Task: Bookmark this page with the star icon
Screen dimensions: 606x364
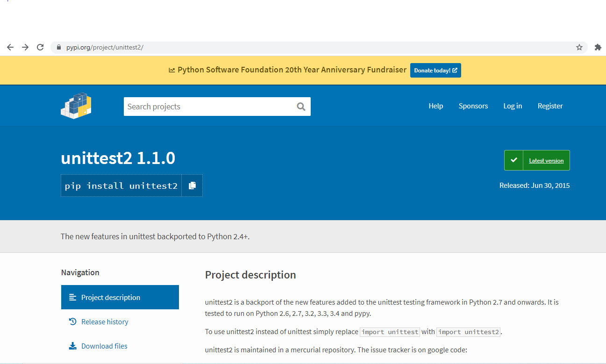Action: pyautogui.click(x=579, y=47)
